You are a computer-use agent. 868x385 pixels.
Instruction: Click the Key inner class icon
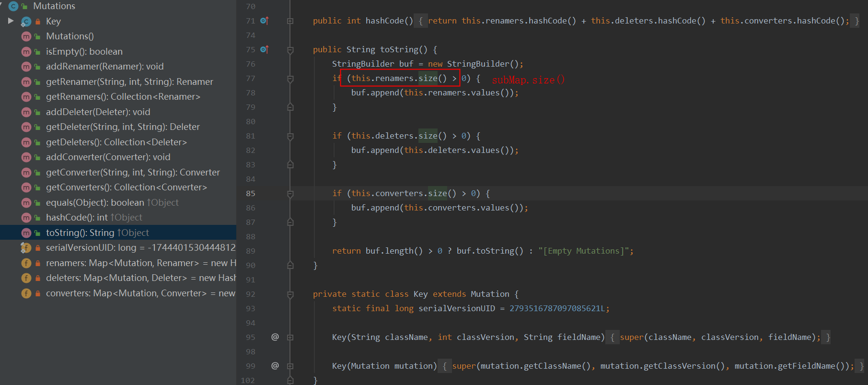point(26,22)
